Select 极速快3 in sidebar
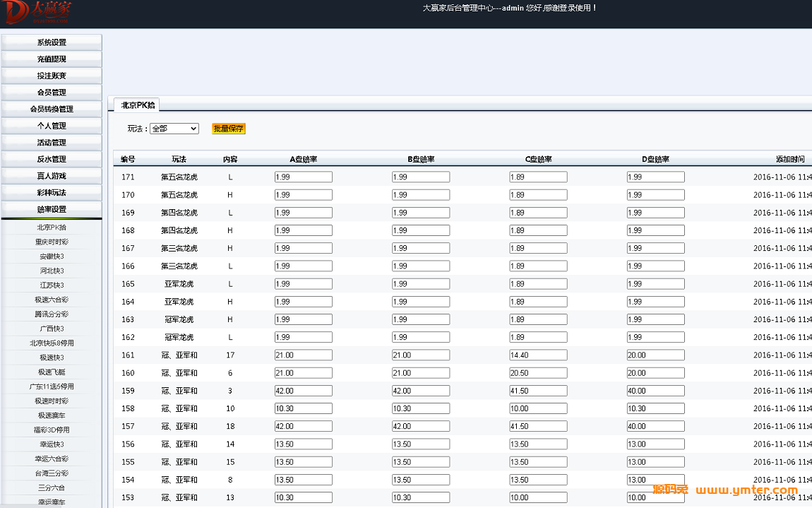Image resolution: width=812 pixels, height=508 pixels. tap(52, 358)
